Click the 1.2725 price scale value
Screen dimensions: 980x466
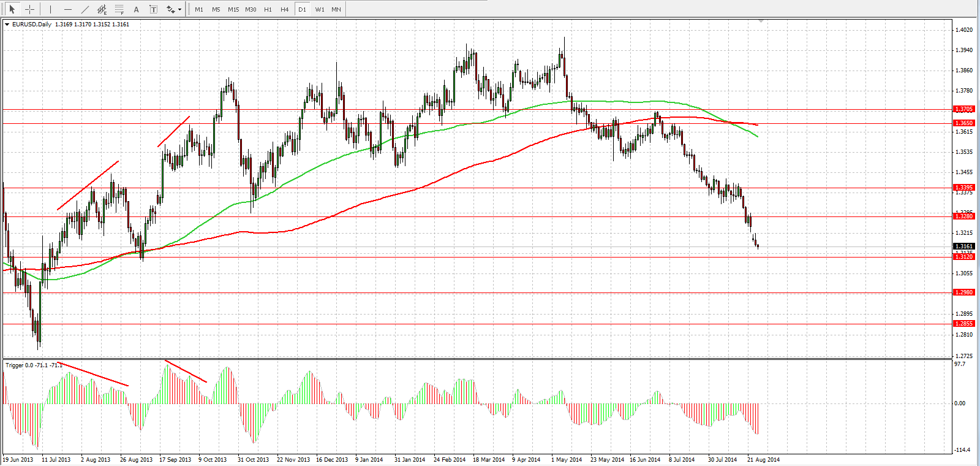964,356
